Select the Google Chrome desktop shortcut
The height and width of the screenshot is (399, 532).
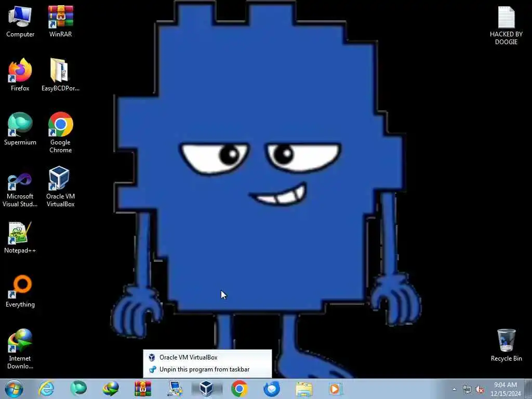[x=60, y=132]
